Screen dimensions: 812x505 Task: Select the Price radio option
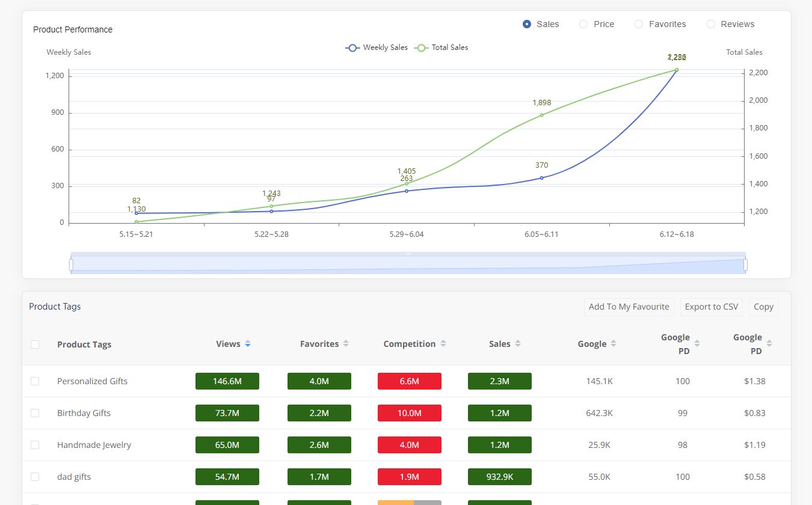(x=583, y=24)
